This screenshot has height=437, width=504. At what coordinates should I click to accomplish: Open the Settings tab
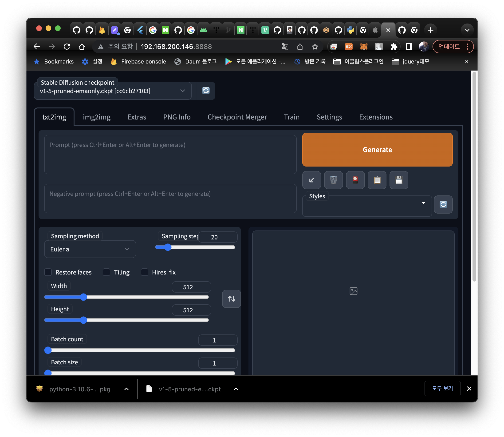point(329,117)
